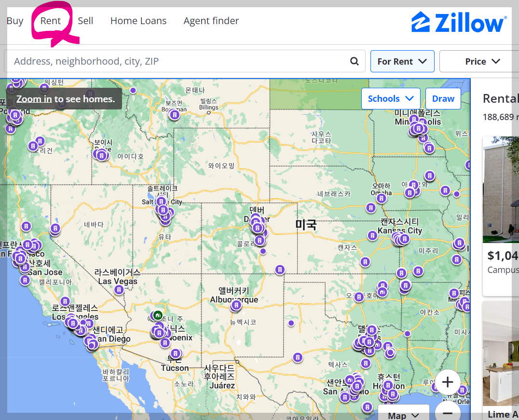
Task: Click green home marker in Arizona
Action: click(x=158, y=315)
